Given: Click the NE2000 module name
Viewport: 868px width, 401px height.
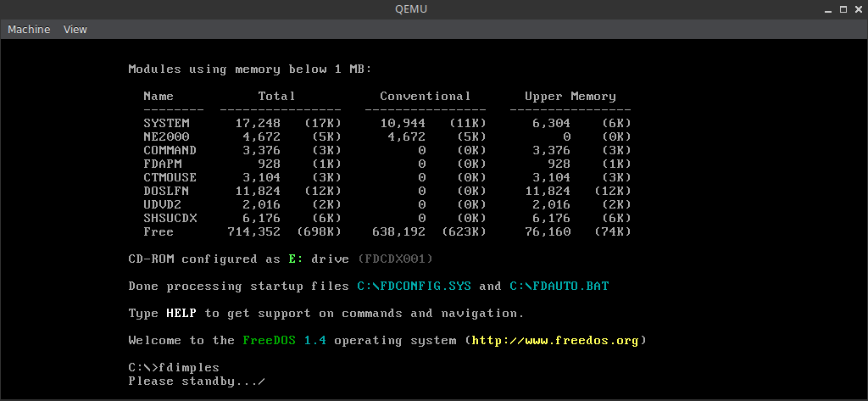Looking at the screenshot, I should click(166, 136).
